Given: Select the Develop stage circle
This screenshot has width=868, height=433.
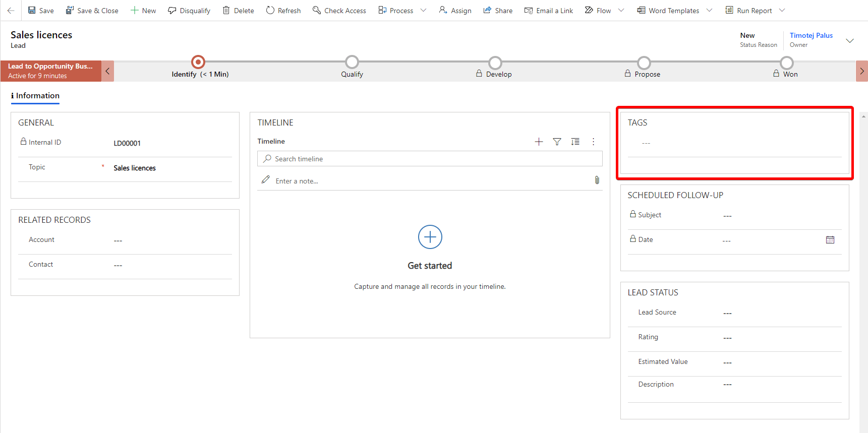Looking at the screenshot, I should 495,63.
